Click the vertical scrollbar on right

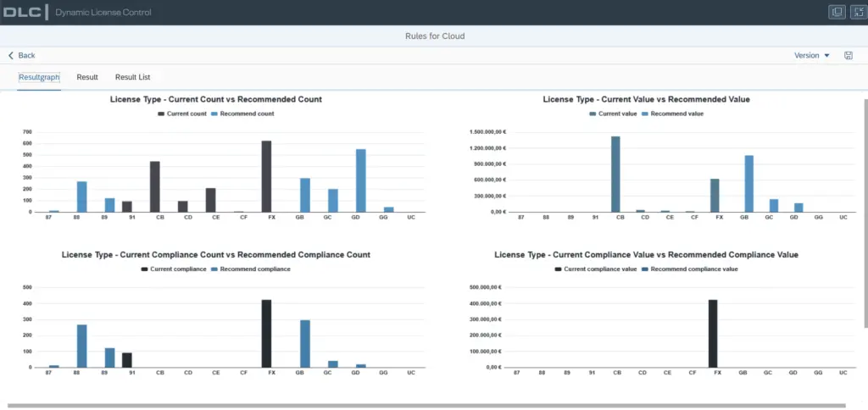click(x=865, y=213)
